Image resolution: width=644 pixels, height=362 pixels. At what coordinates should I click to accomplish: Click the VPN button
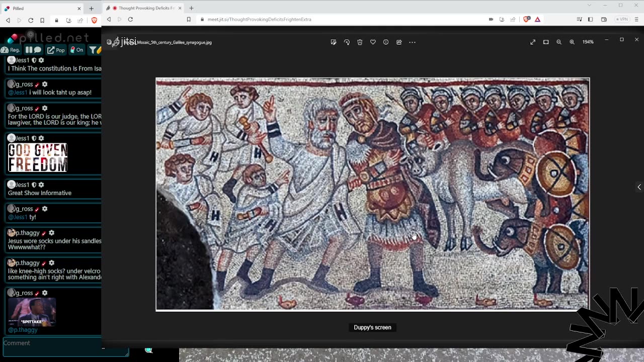(622, 20)
